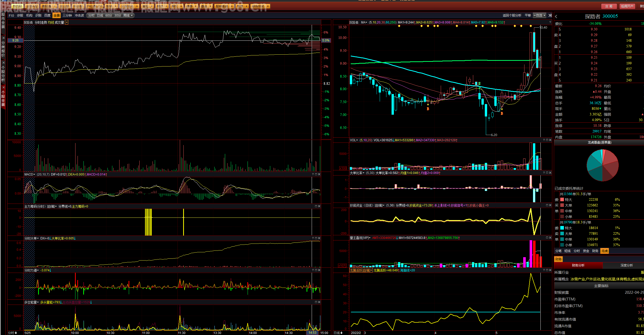Click the 特大 buy-order red color swatch
Viewport: 644px width, 335px height.
click(562, 200)
